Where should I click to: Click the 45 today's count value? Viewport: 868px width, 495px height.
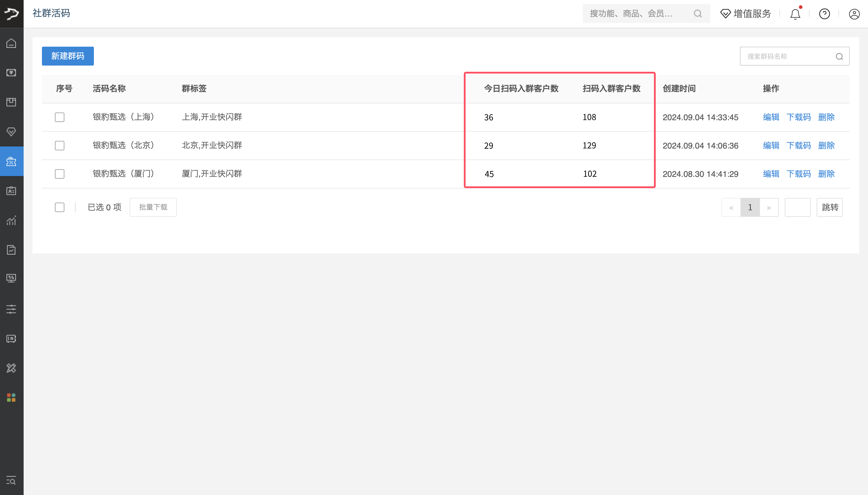[489, 174]
